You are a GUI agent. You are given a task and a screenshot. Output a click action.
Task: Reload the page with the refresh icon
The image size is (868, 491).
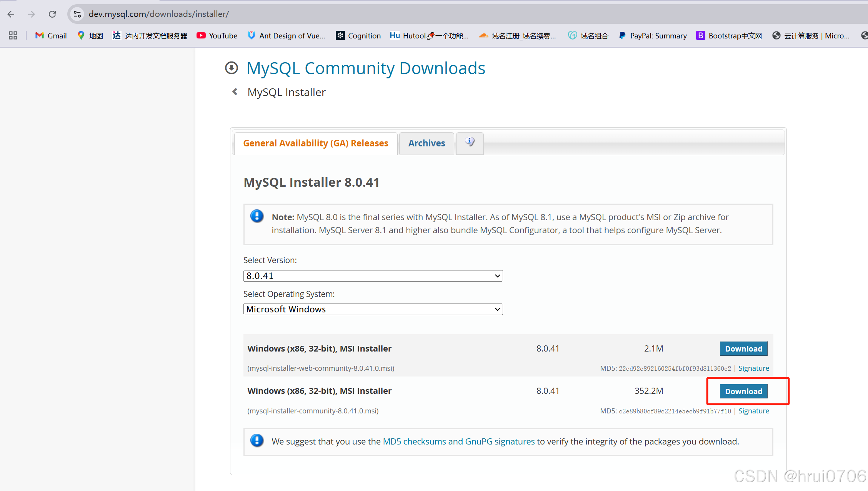(x=52, y=14)
